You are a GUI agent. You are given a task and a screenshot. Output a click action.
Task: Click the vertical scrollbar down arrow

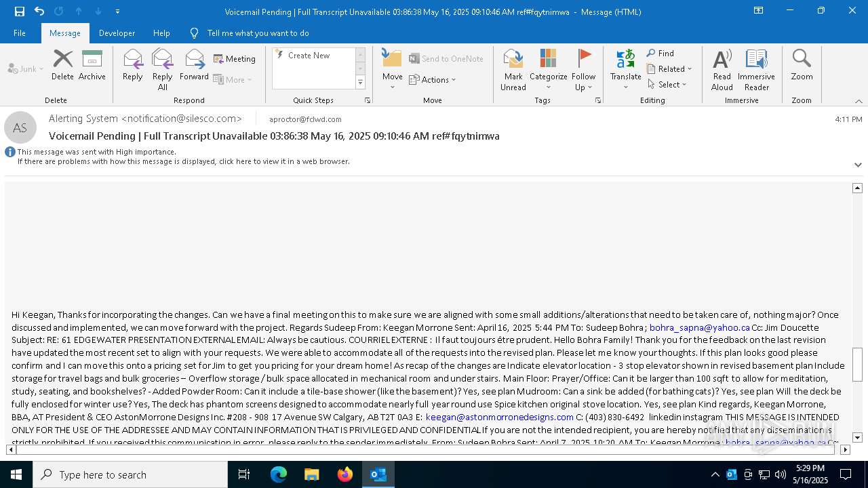857,437
